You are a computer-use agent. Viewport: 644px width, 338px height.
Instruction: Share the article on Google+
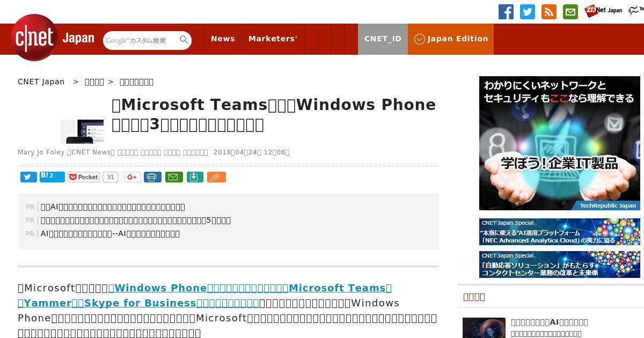coord(133,177)
